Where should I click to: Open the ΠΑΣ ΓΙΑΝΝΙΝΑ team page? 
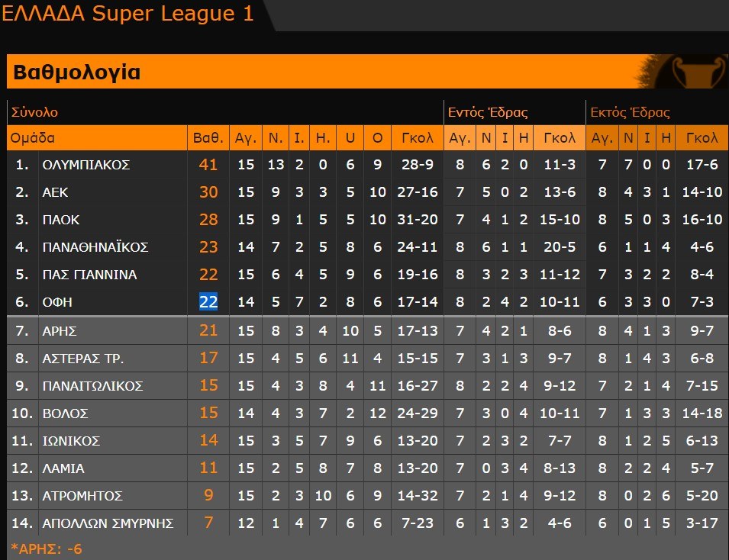click(x=89, y=275)
